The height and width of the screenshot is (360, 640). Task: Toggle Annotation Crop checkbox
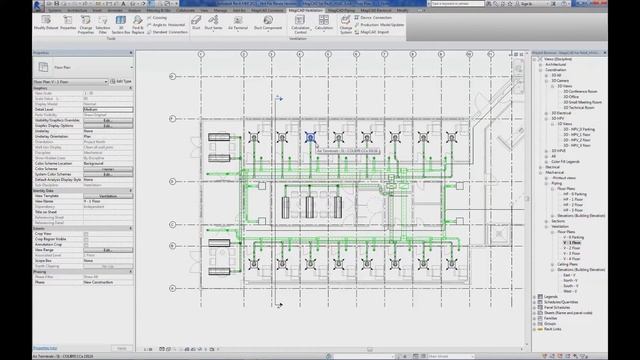tap(86, 244)
